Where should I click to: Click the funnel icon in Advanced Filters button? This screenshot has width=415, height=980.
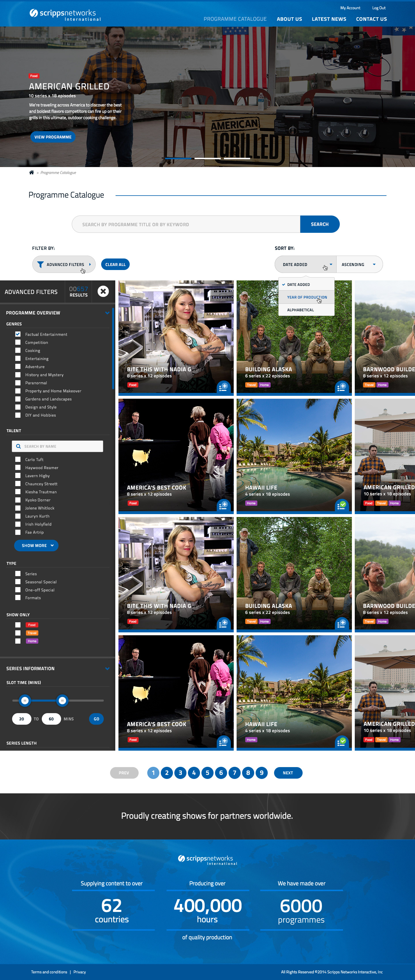click(x=40, y=265)
